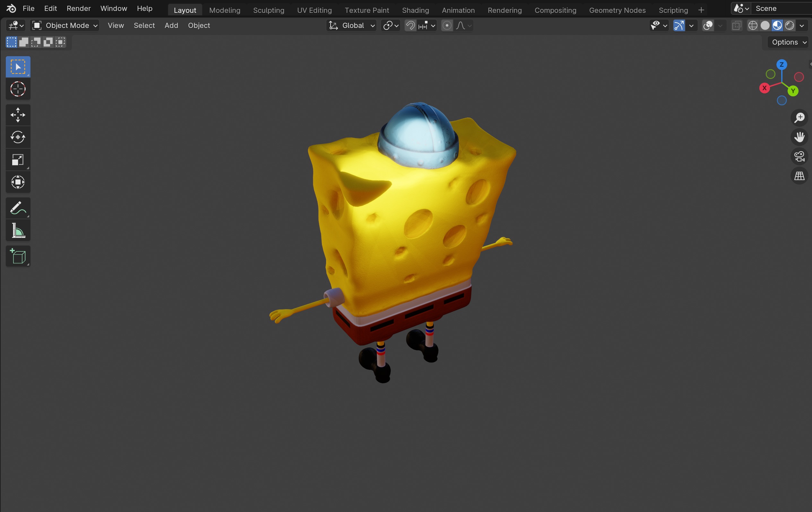The height and width of the screenshot is (512, 812).
Task: Switch to Solid viewport shading
Action: (x=765, y=26)
